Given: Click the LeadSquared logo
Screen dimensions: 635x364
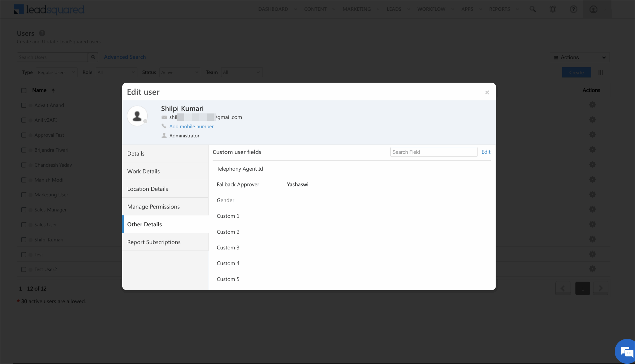Looking at the screenshot, I should (49, 9).
